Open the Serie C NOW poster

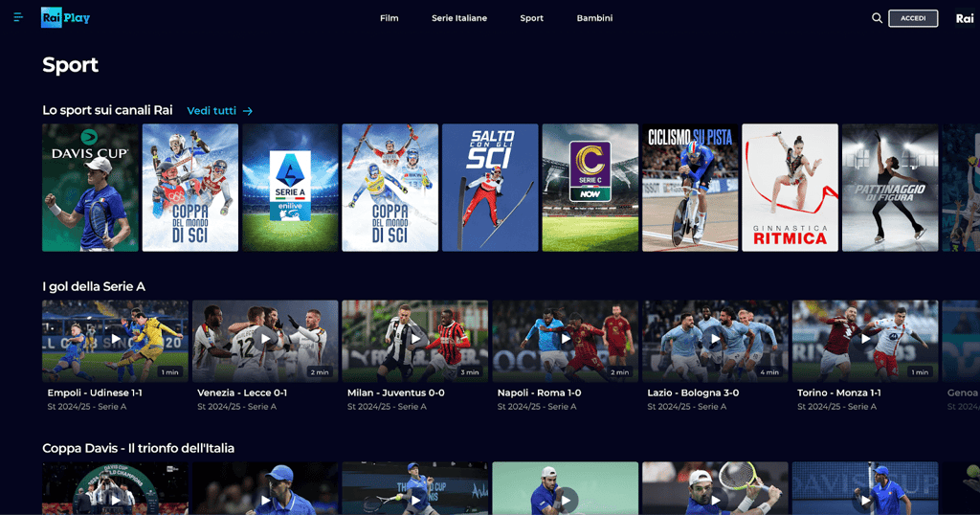(x=590, y=188)
